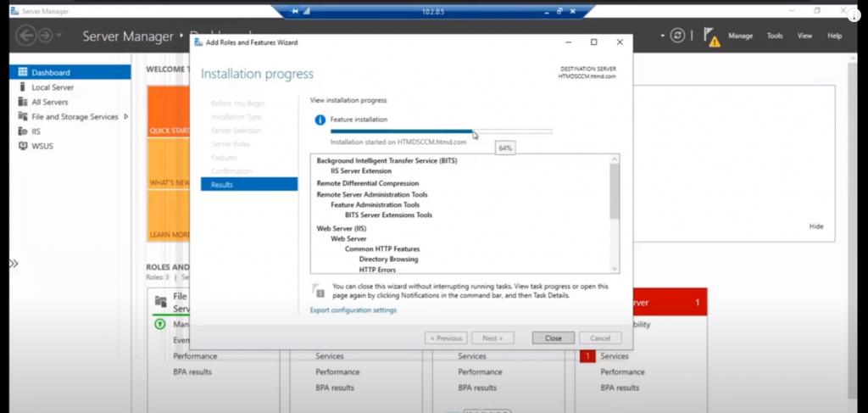
Task: Open the Help menu
Action: click(x=834, y=36)
